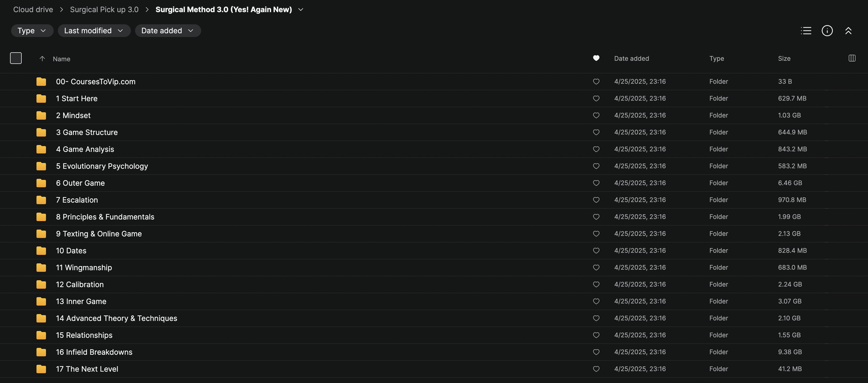Click the sort direction arrow beside Name
The image size is (868, 383).
click(42, 59)
